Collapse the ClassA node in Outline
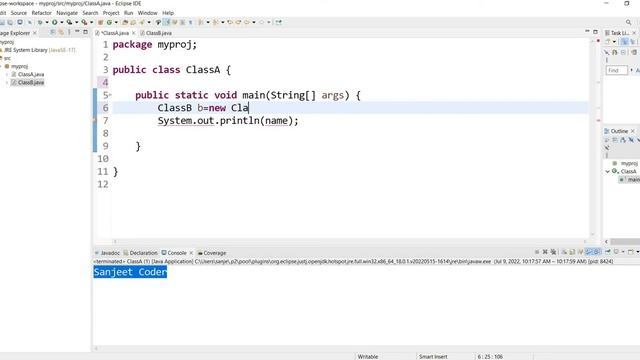The image size is (640, 360). (x=607, y=171)
